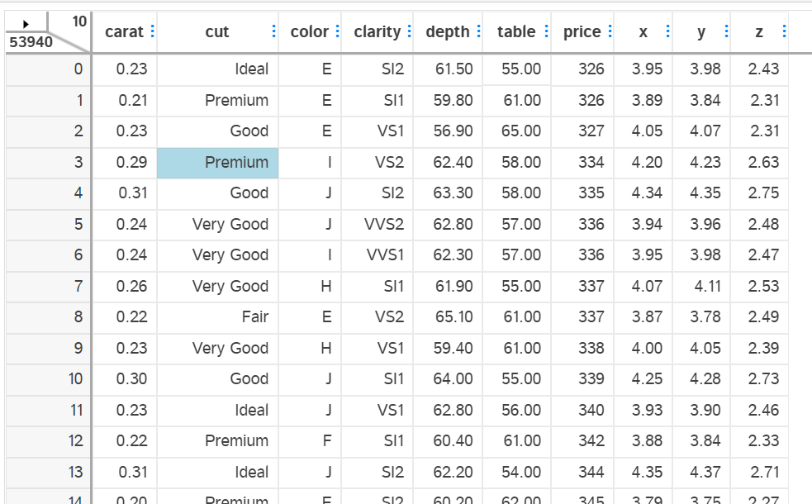
Task: Click the highlighted blue Premium cell
Action: (x=218, y=163)
